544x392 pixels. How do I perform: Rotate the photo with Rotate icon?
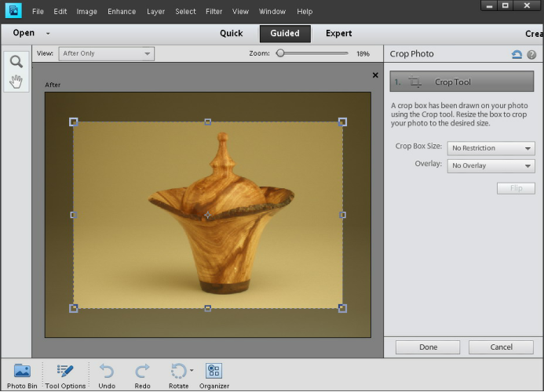178,371
